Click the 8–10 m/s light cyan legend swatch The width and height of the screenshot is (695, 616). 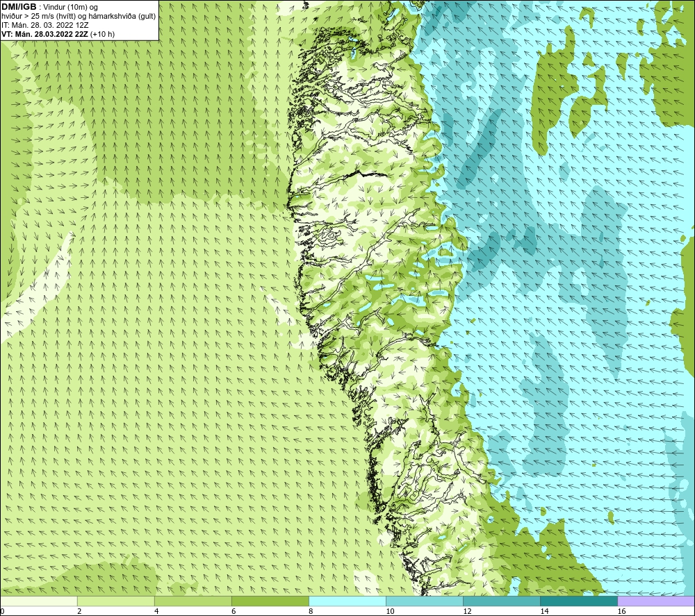347,601
